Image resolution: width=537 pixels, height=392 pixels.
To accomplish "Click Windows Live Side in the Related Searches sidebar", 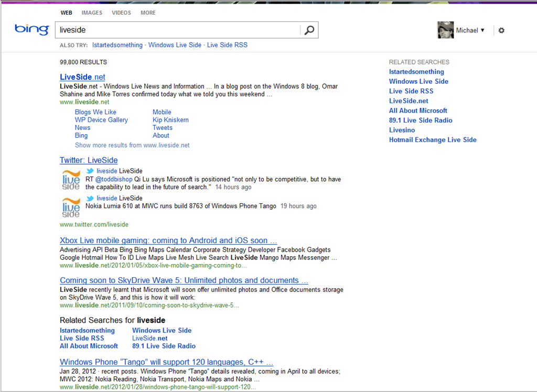I will (418, 81).
